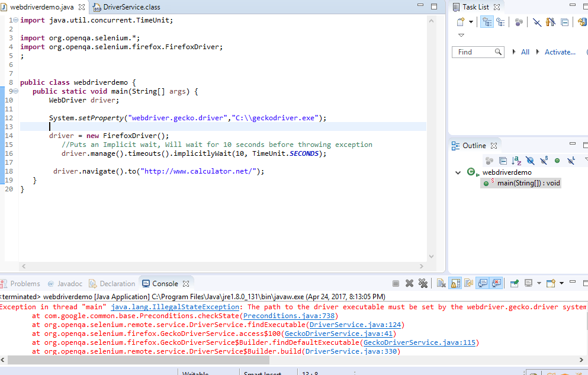The height and width of the screenshot is (375, 588).
Task: Click the Activate... link
Action: click(x=560, y=52)
